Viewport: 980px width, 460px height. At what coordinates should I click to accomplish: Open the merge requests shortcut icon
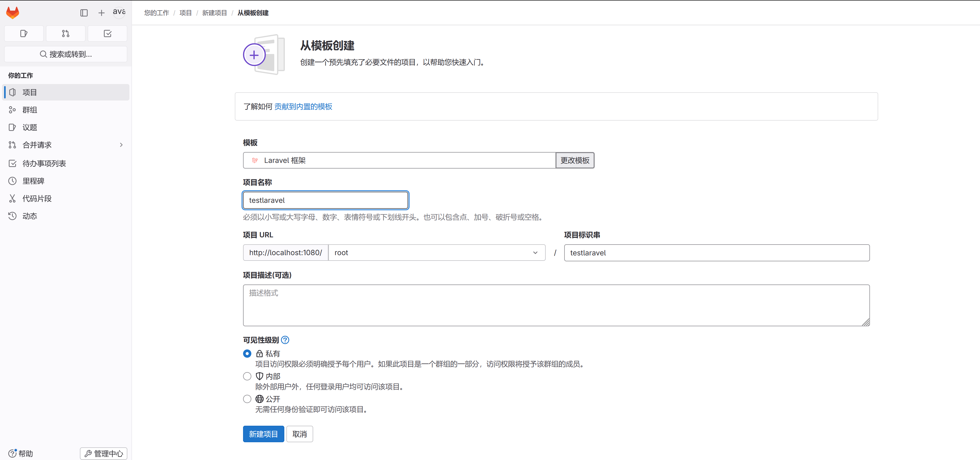coord(65,34)
